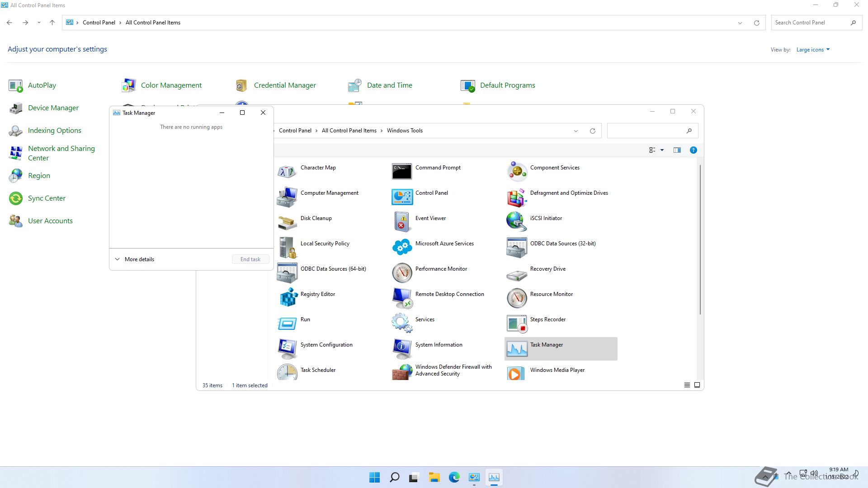Open Date and Time link
This screenshot has height=488, width=868.
point(390,85)
